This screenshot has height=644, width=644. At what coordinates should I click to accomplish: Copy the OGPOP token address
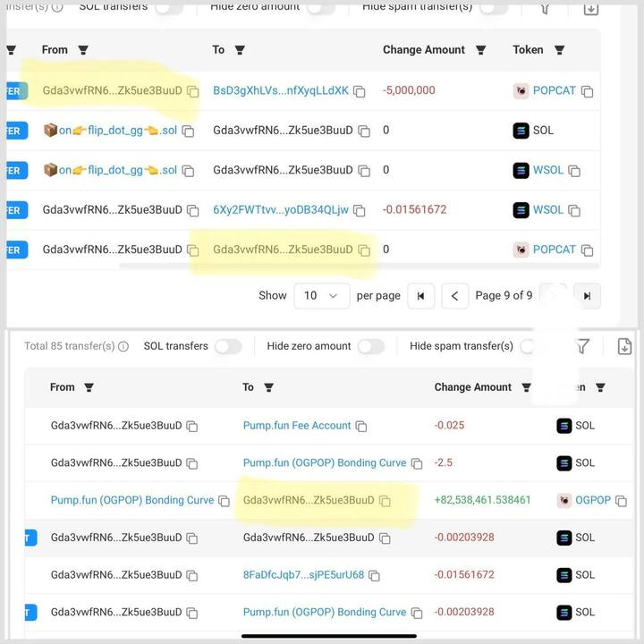622,501
